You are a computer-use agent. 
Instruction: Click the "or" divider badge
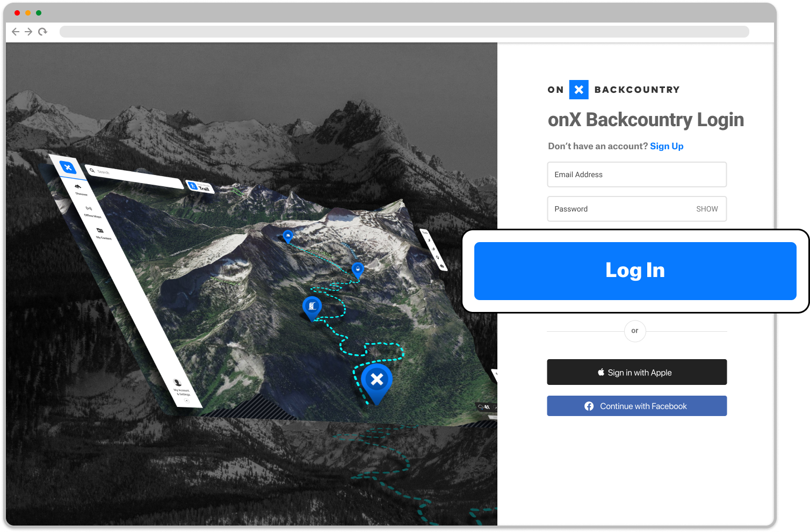pyautogui.click(x=635, y=331)
